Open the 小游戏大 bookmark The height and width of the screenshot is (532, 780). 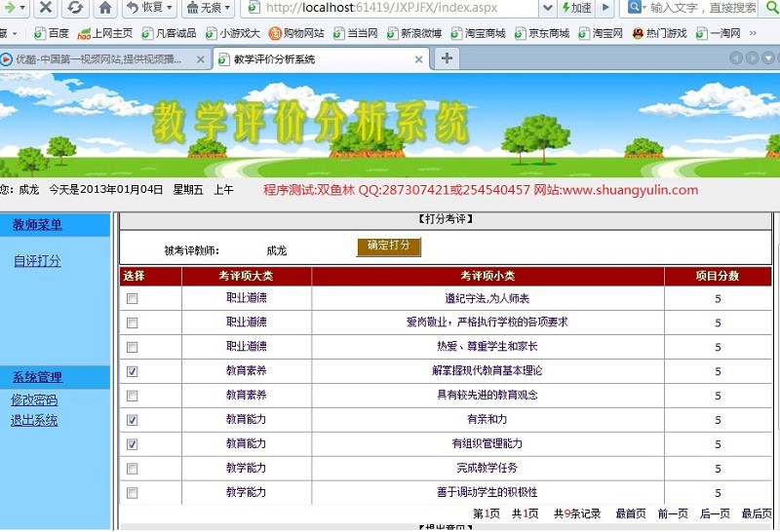click(232, 33)
